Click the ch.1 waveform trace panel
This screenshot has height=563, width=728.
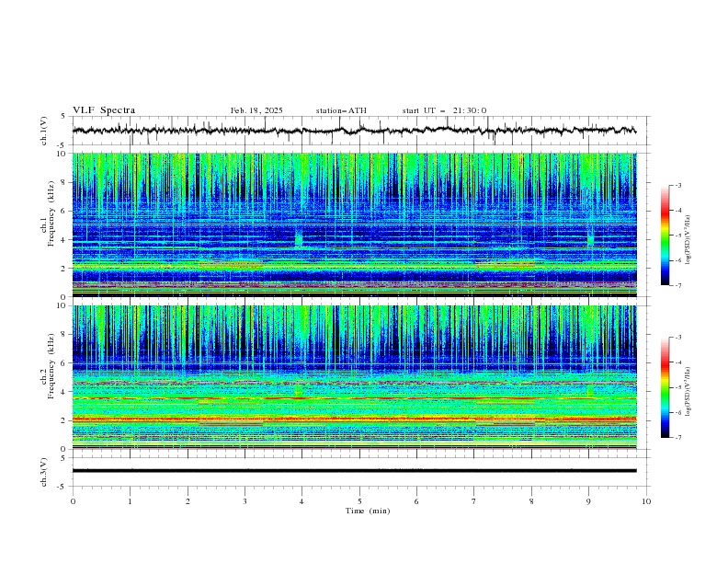[x=361, y=131]
